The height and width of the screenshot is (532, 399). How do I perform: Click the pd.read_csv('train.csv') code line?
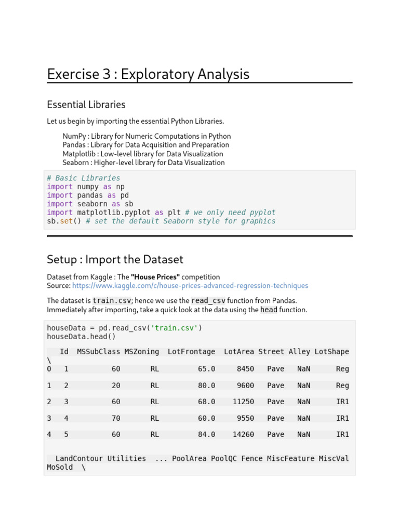click(124, 328)
